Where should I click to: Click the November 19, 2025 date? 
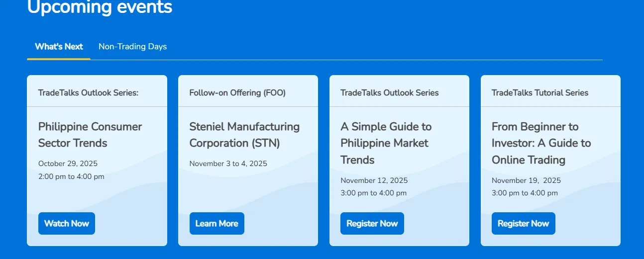click(526, 180)
